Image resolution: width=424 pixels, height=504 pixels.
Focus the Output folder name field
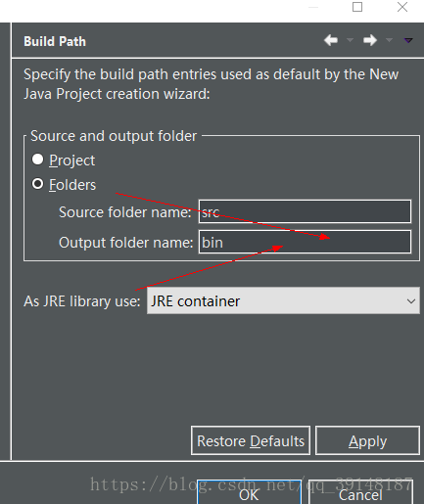(305, 242)
